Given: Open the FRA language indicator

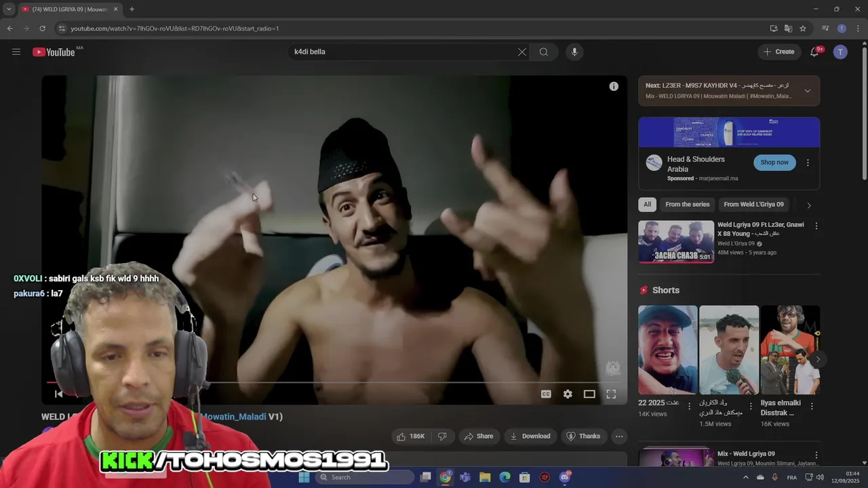Looking at the screenshot, I should point(791,478).
